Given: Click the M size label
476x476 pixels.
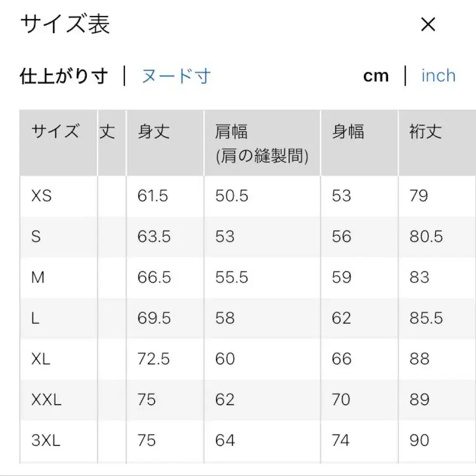Looking at the screenshot, I should [38, 277].
